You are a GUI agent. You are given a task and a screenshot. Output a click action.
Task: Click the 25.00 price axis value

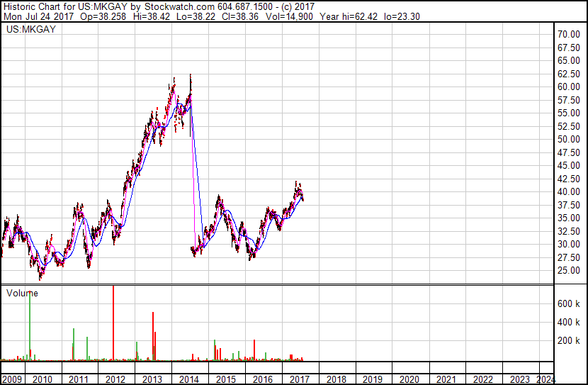(569, 271)
